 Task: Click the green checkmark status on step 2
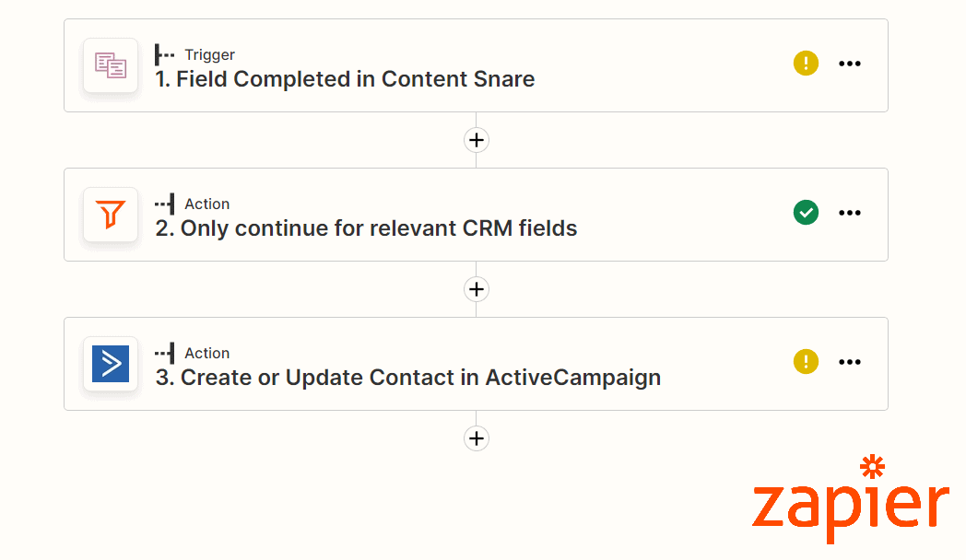pyautogui.click(x=806, y=213)
